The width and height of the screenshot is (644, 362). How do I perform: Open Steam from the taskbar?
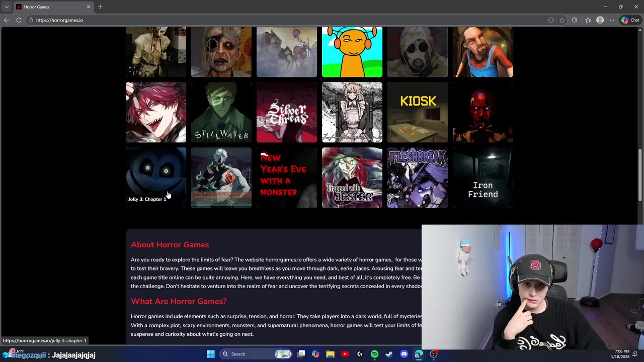pyautogui.click(x=389, y=354)
